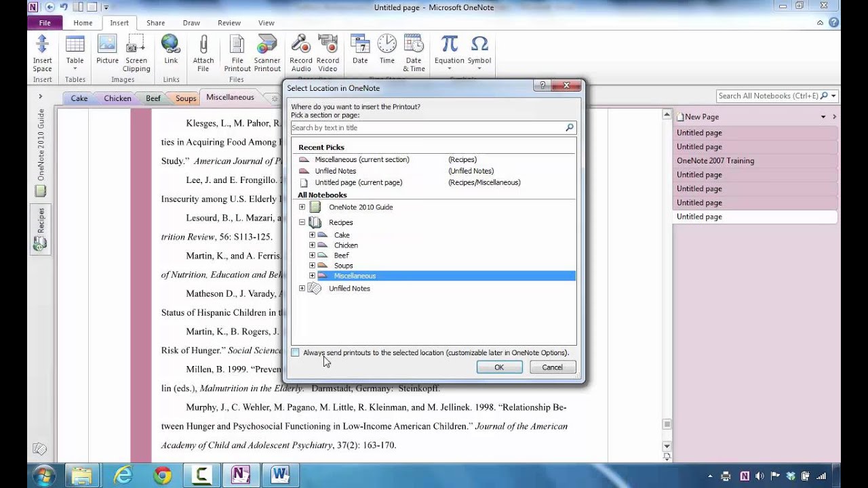Click the Record Video icon

coord(328,45)
